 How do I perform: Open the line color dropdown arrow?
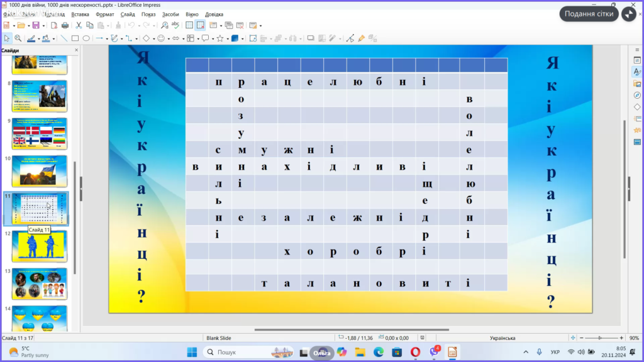coord(38,38)
